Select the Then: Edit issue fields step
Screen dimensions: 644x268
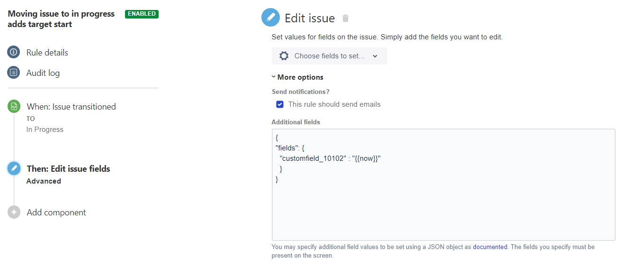click(69, 169)
